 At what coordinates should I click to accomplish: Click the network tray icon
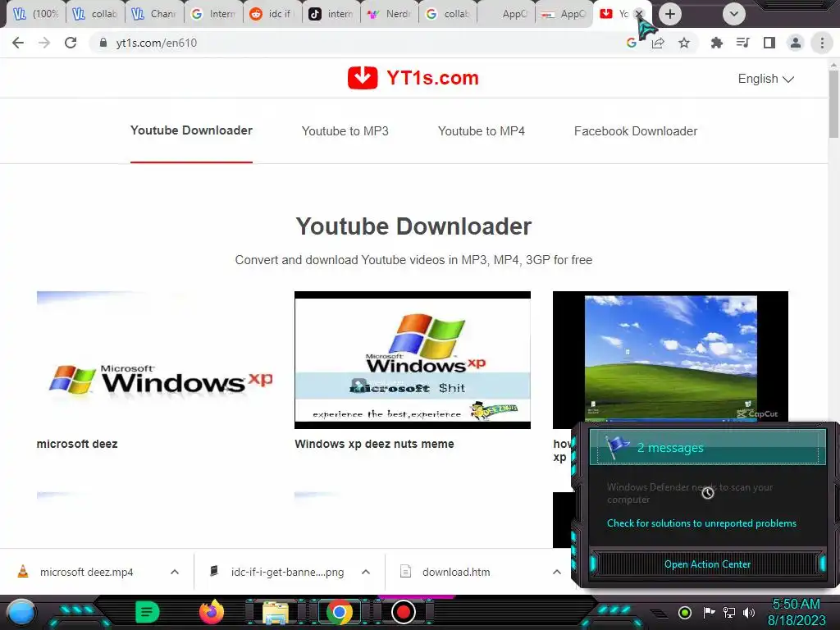(728, 612)
